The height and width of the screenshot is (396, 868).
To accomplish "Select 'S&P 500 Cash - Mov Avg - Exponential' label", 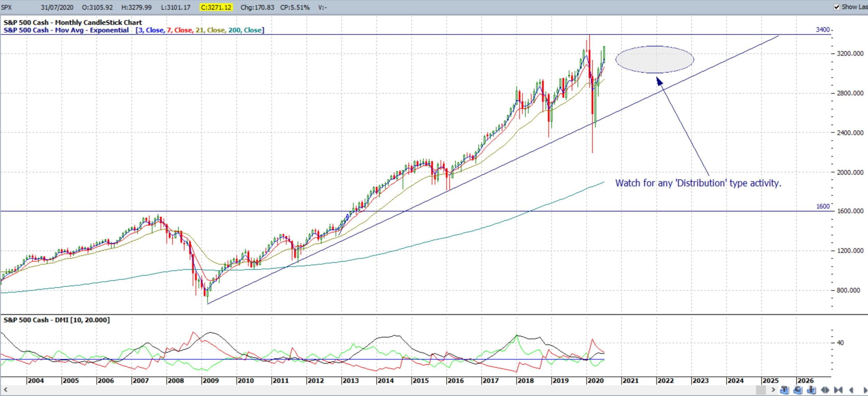I will 66,30.
